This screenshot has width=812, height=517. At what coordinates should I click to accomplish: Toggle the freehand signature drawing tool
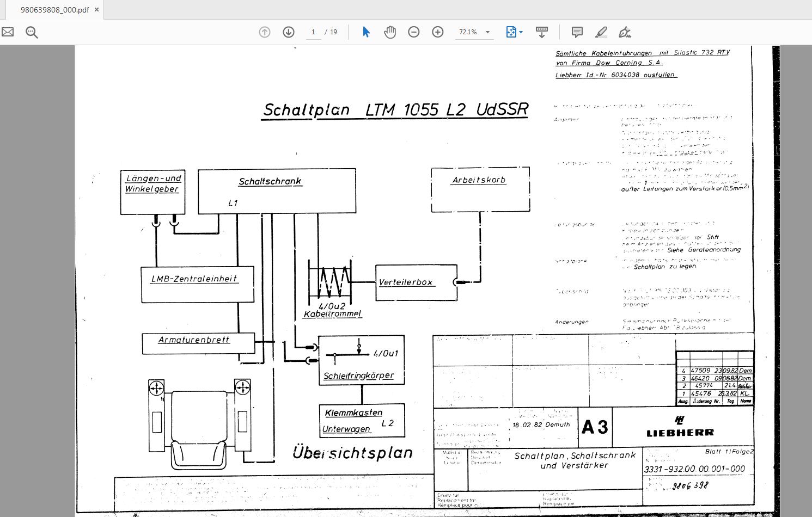(x=625, y=32)
